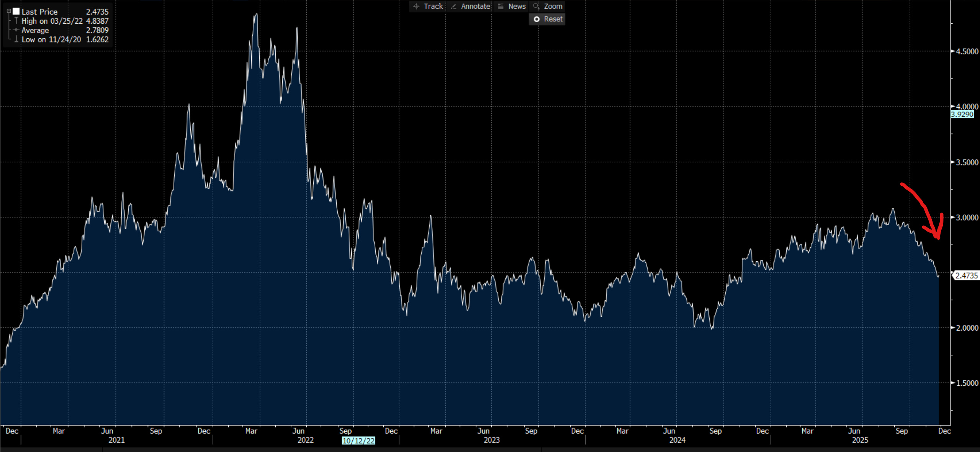The height and width of the screenshot is (452, 980).
Task: Click the Low marker icon in legend
Action: click(16, 39)
